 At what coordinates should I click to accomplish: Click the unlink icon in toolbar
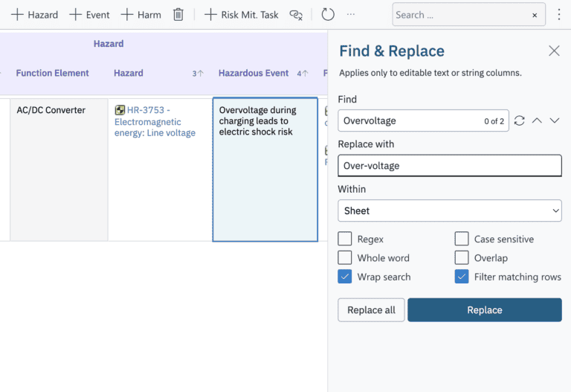pyautogui.click(x=296, y=15)
